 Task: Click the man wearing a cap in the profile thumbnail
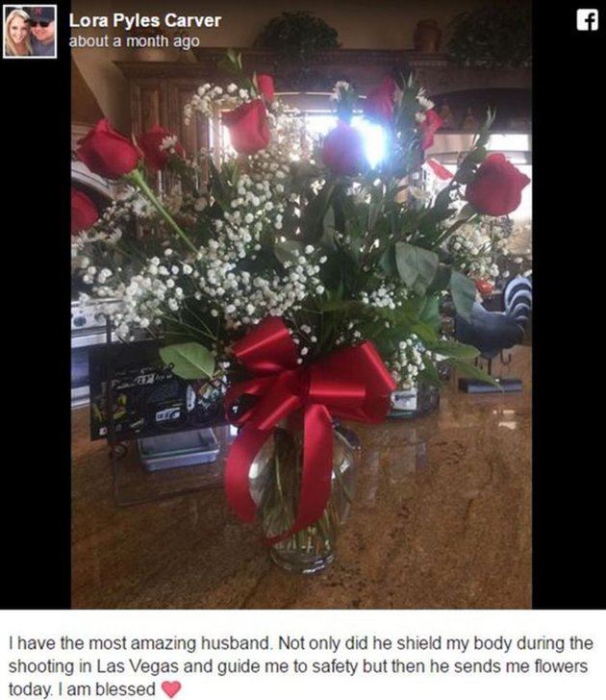tap(42, 32)
